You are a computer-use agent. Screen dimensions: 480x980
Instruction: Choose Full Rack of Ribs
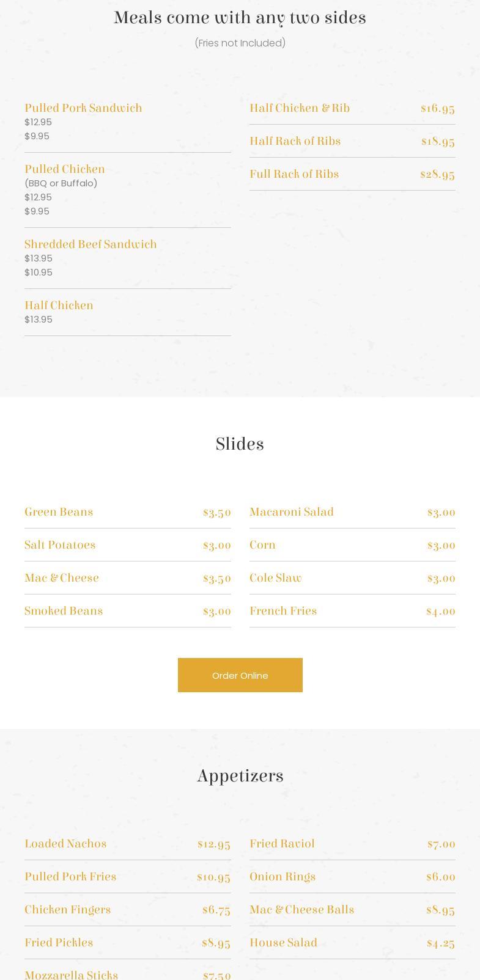pyautogui.click(x=294, y=174)
